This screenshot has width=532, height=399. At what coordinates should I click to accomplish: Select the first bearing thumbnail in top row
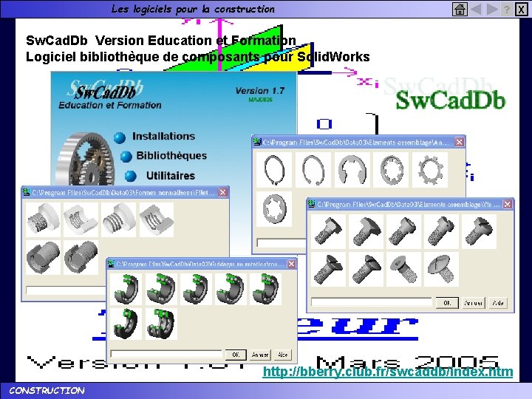point(126,289)
